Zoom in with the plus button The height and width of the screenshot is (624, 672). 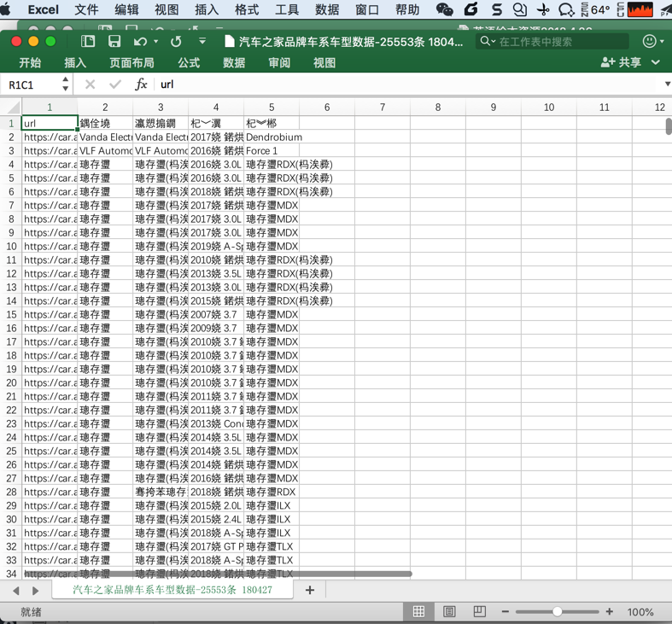pyautogui.click(x=610, y=611)
